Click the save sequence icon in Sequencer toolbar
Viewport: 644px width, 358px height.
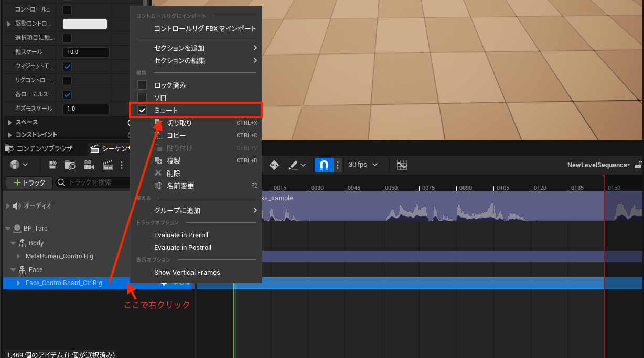[x=53, y=165]
